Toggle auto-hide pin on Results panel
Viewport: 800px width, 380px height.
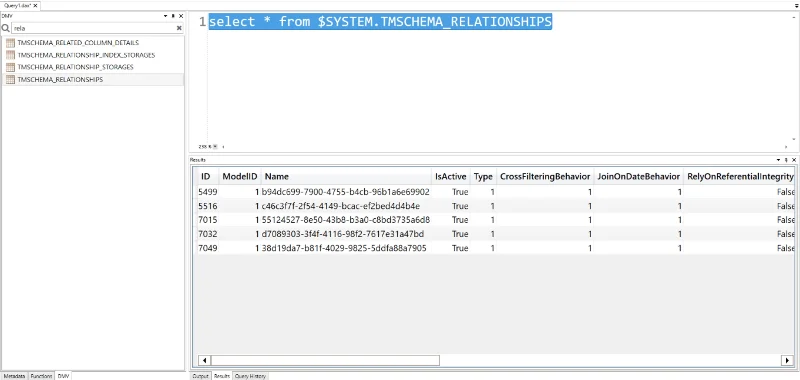786,160
